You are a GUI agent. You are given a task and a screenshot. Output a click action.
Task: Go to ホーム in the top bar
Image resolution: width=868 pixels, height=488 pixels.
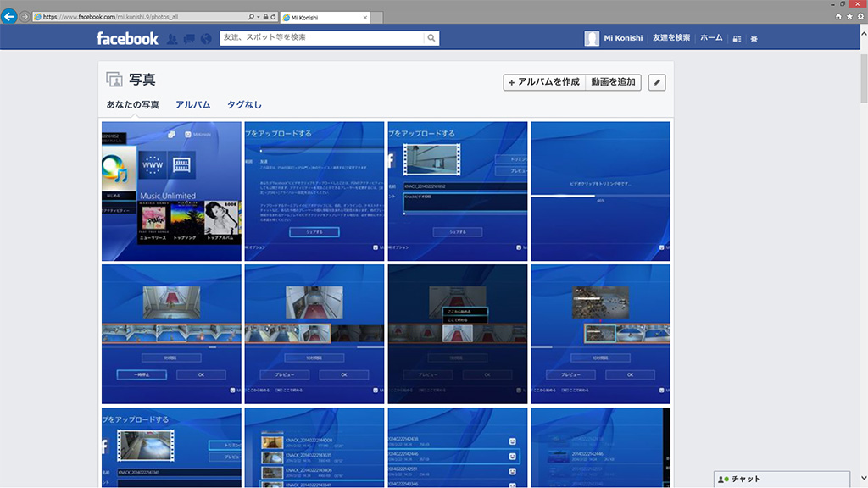coord(711,38)
